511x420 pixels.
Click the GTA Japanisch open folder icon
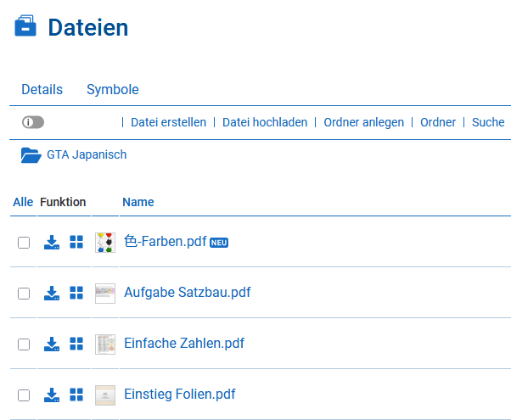pyautogui.click(x=31, y=155)
